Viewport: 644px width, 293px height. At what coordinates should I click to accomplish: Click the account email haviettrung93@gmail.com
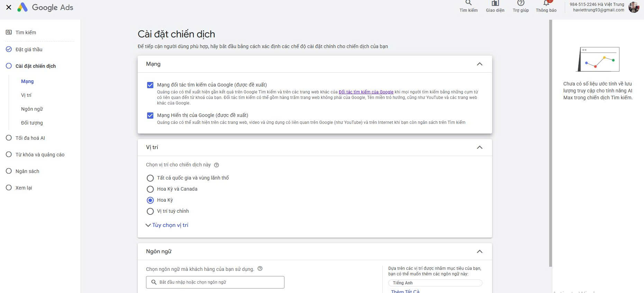[598, 10]
